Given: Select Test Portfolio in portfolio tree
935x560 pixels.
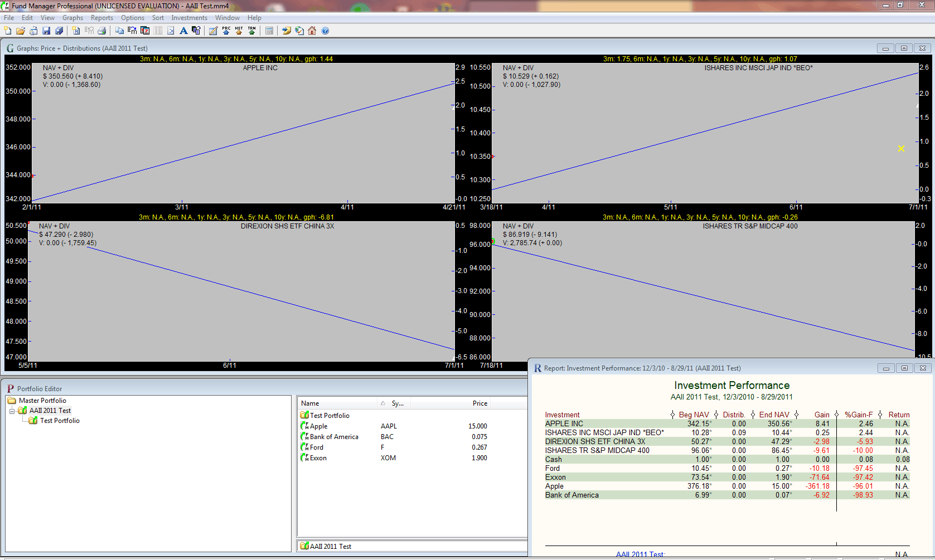Looking at the screenshot, I should coord(60,421).
